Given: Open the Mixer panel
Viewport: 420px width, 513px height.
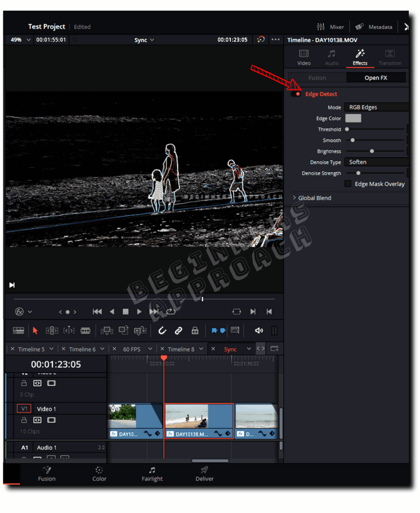Looking at the screenshot, I should pyautogui.click(x=330, y=27).
